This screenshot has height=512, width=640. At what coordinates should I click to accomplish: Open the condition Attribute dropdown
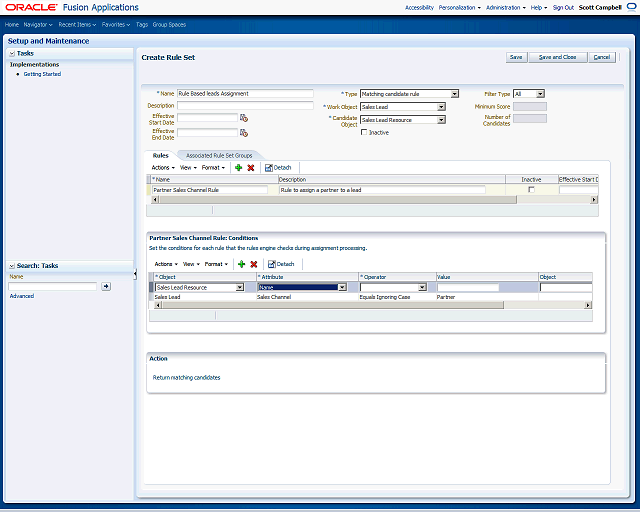(342, 287)
